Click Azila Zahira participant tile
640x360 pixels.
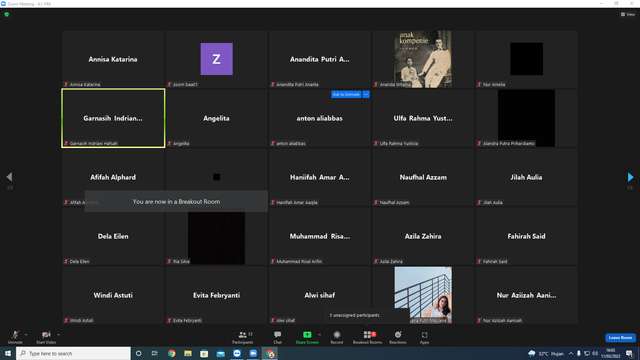tap(423, 236)
